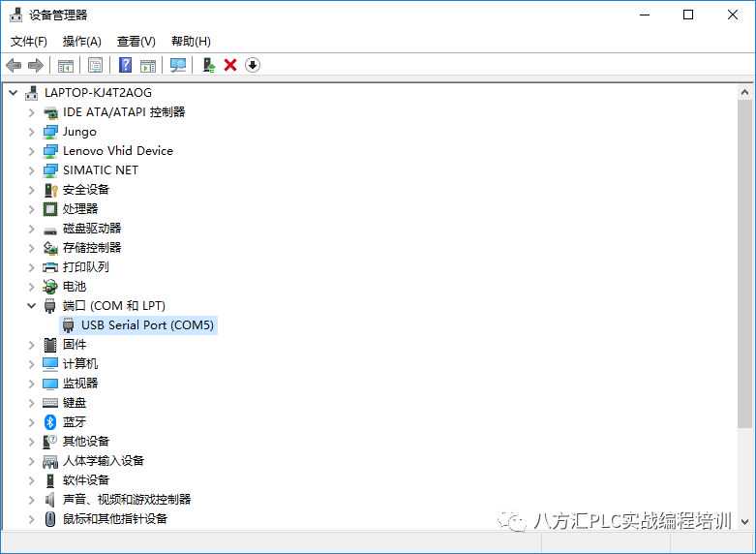Viewport: 756px width, 554px height.
Task: Click Scan for hardware changes monitor icon
Action: pos(178,65)
